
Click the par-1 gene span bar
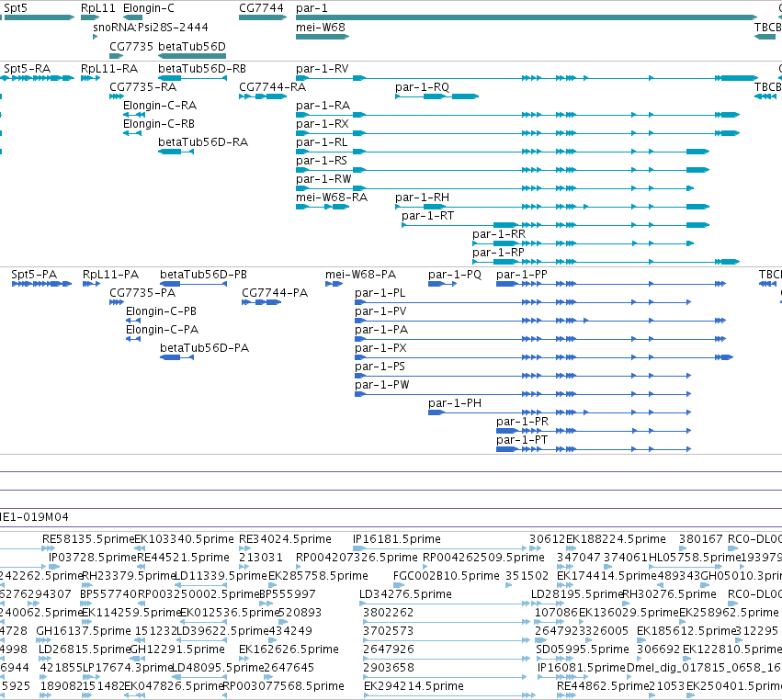[527, 17]
